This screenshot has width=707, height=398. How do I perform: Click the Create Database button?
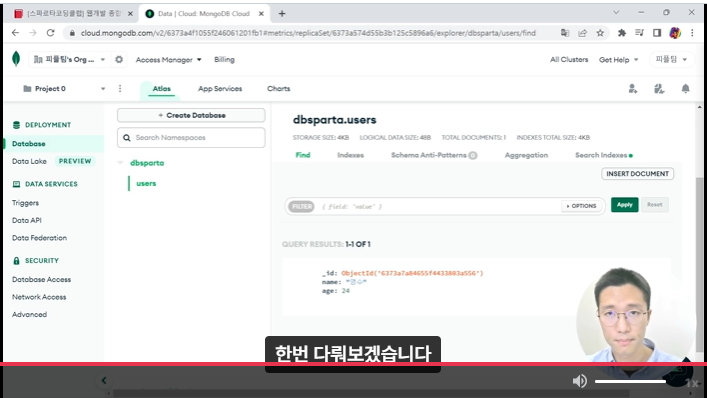[191, 115]
